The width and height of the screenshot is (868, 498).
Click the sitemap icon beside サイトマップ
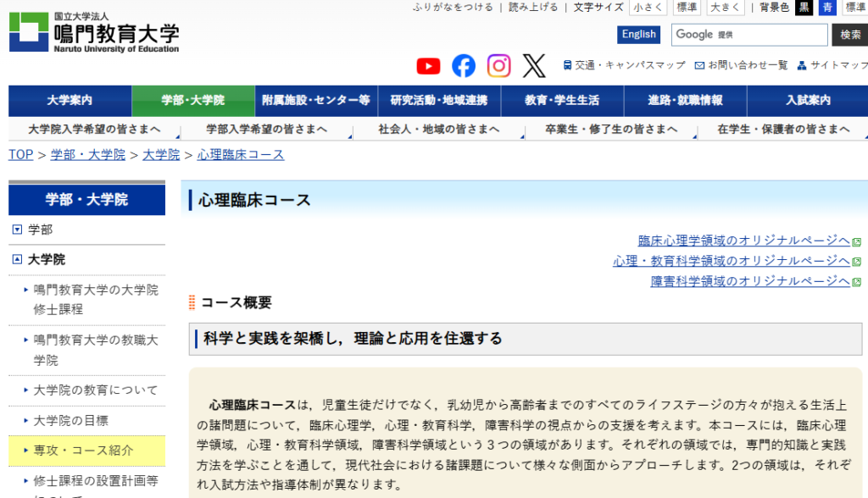click(801, 65)
